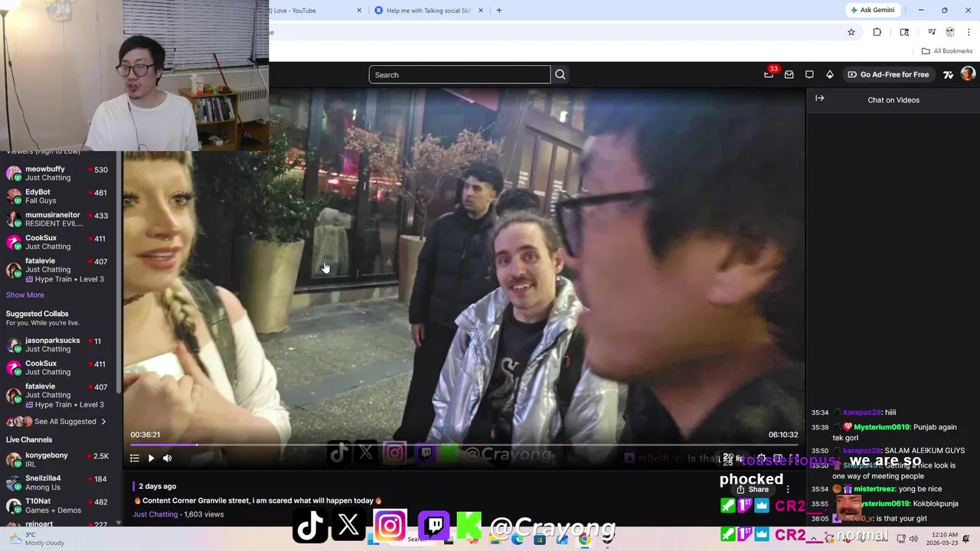The height and width of the screenshot is (551, 980).
Task: Jump to 36:05 chat timestamp
Action: [x=820, y=518]
